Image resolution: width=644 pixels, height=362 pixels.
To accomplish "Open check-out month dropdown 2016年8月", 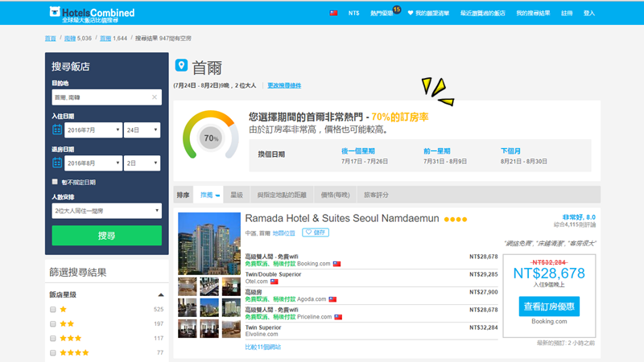I will (93, 163).
